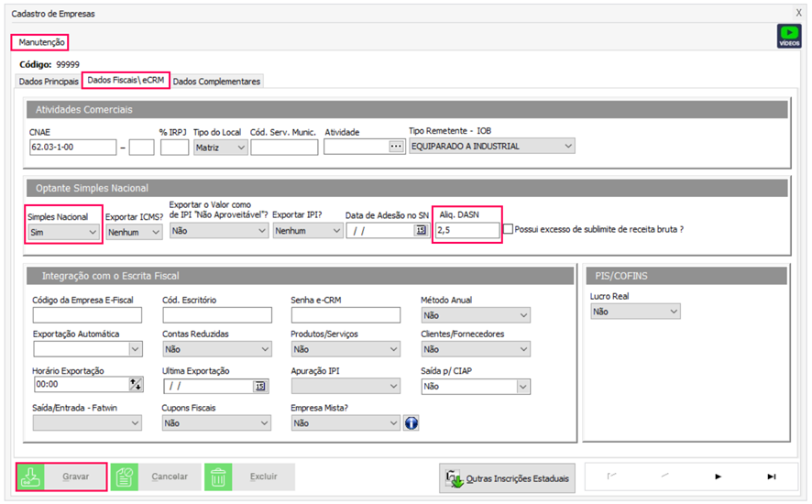Toggle the excesso de sublimite checkbox
Screen dimensions: 812x504
point(508,229)
